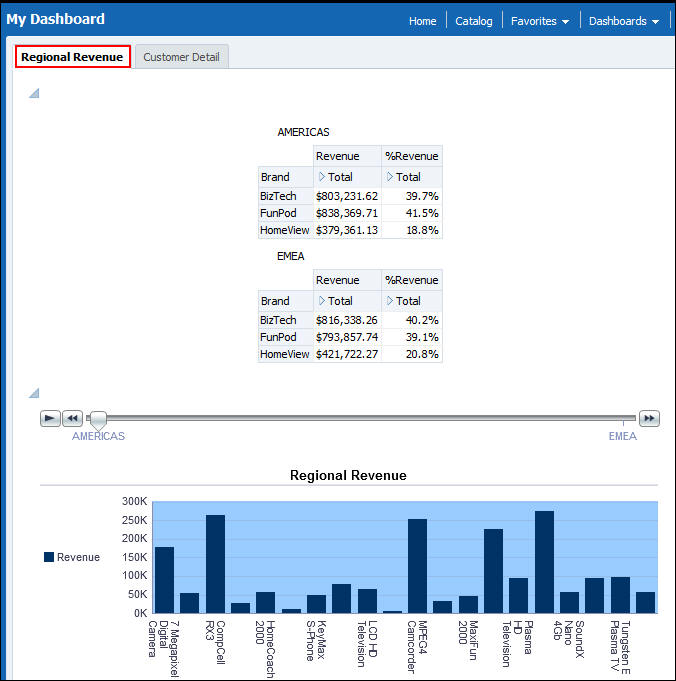Click the $421,722.27 revenue cell
Screen dimensions: 676x681
(347, 354)
